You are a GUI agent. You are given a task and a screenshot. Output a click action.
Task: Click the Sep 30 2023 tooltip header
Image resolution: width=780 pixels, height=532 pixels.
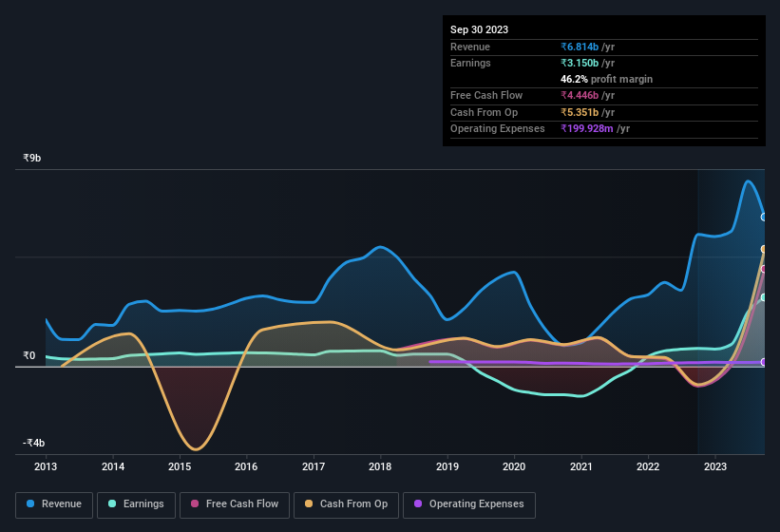pos(479,29)
